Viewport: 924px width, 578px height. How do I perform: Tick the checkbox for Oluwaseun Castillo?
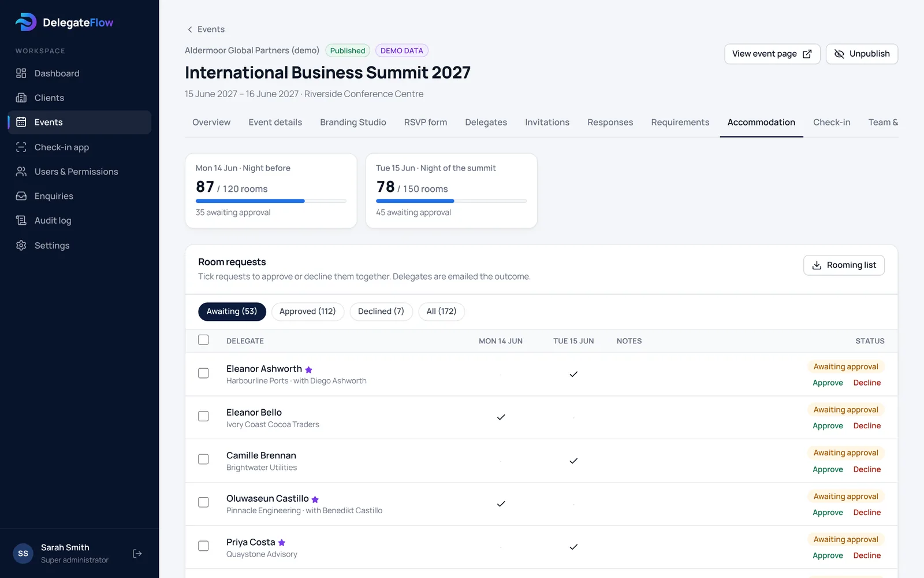coord(203,502)
